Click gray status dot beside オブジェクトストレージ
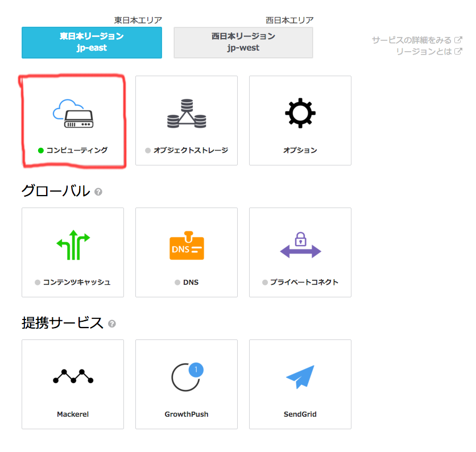This screenshot has height=452, width=476. (148, 151)
